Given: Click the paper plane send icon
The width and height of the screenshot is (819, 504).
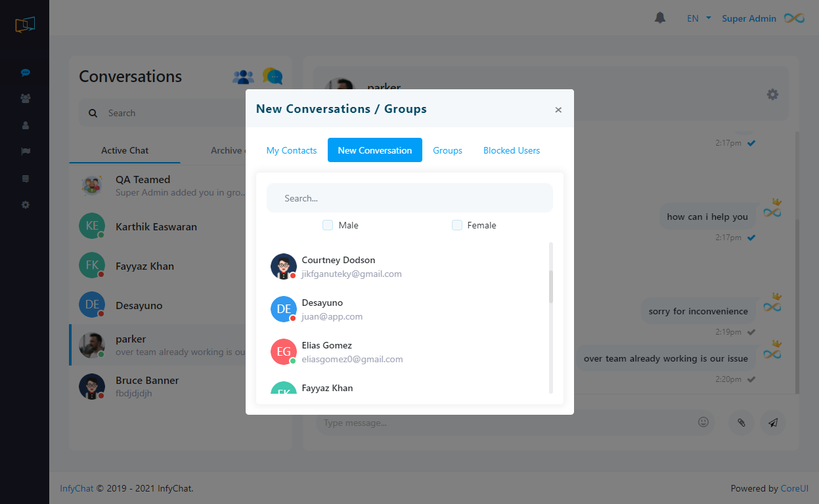Looking at the screenshot, I should (x=773, y=423).
